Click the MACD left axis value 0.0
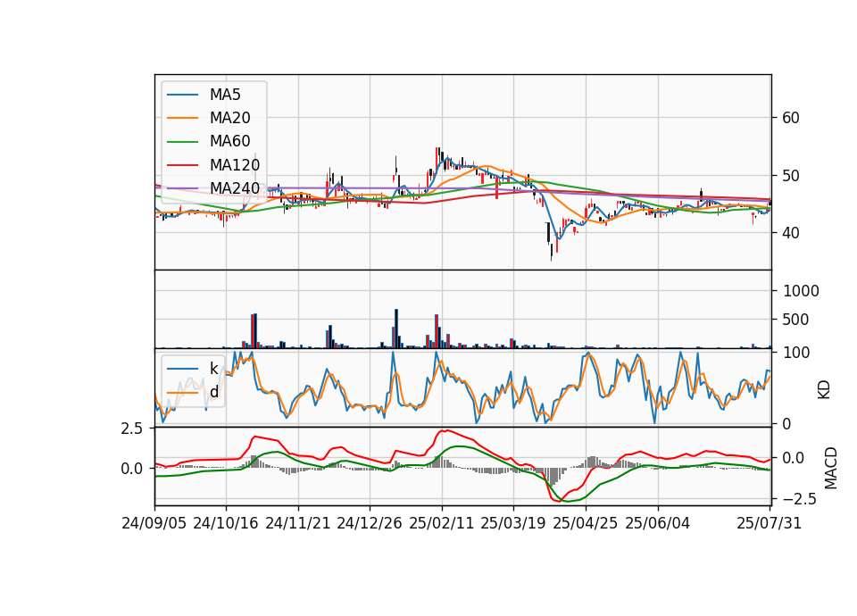 click(132, 469)
